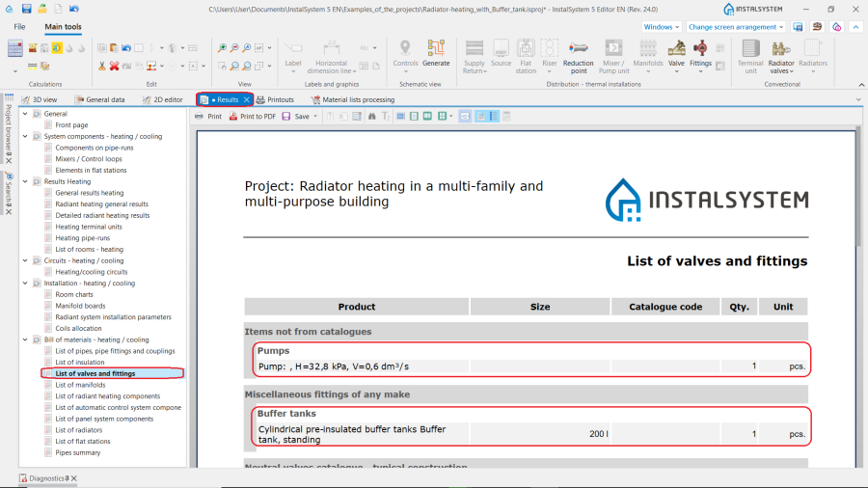Viewport: 868px width, 488px height.
Task: Switch to the General data tab
Action: coord(100,99)
